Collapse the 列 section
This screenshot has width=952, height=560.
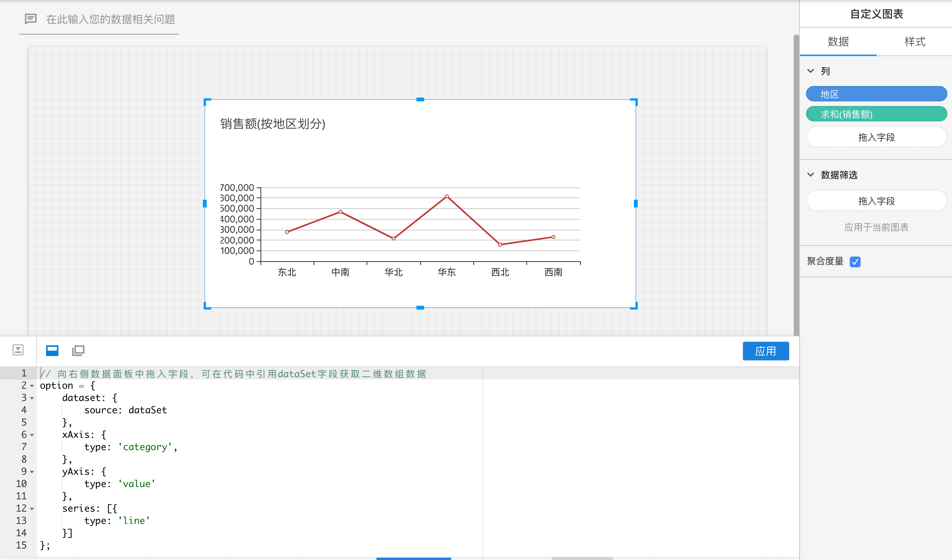811,71
